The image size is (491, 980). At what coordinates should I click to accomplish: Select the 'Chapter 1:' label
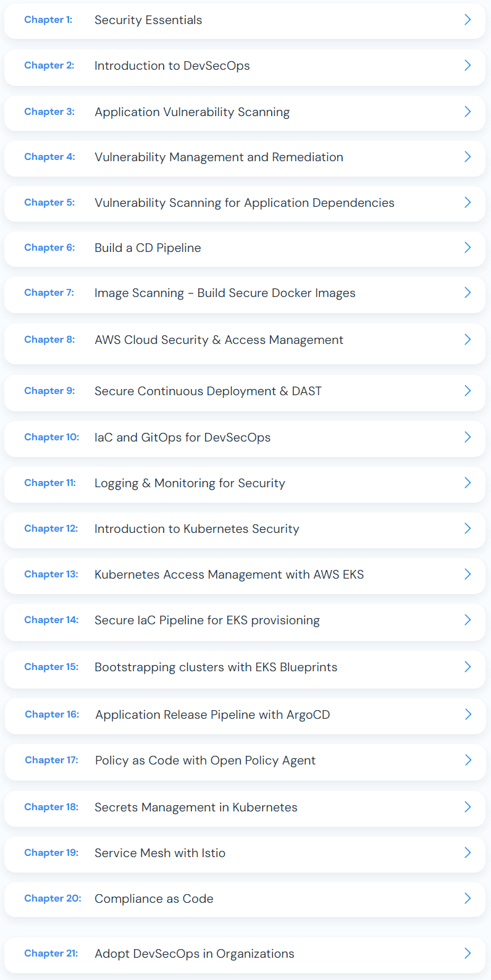click(48, 20)
